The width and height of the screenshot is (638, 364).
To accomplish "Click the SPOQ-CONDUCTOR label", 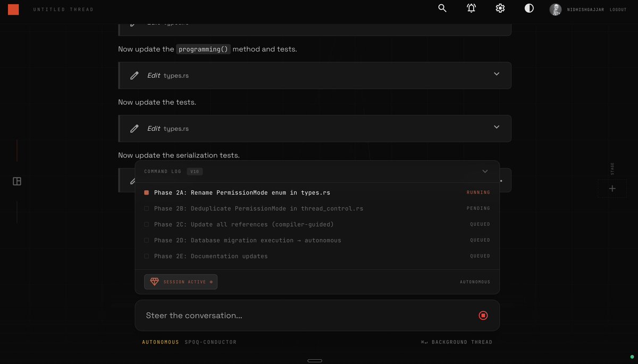I will 211,342.
